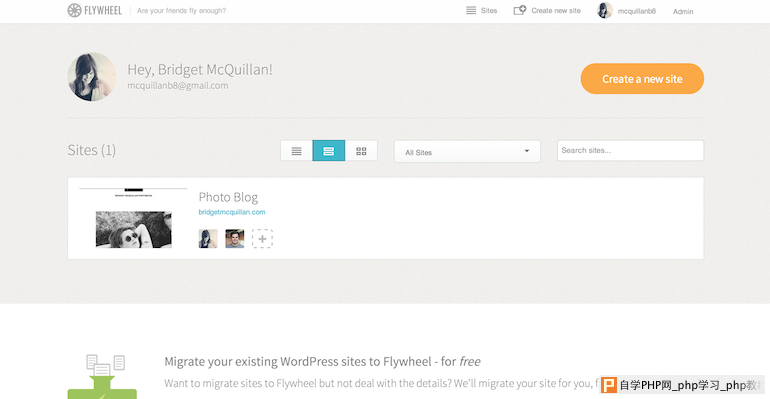Click the Flywheel logo icon
The height and width of the screenshot is (399, 770).
coord(74,10)
